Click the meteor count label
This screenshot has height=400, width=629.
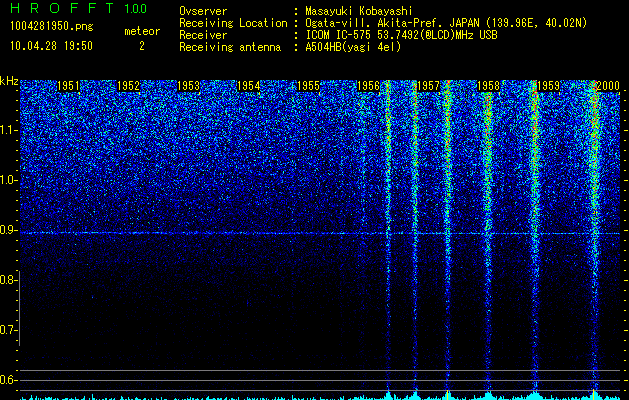[142, 31]
